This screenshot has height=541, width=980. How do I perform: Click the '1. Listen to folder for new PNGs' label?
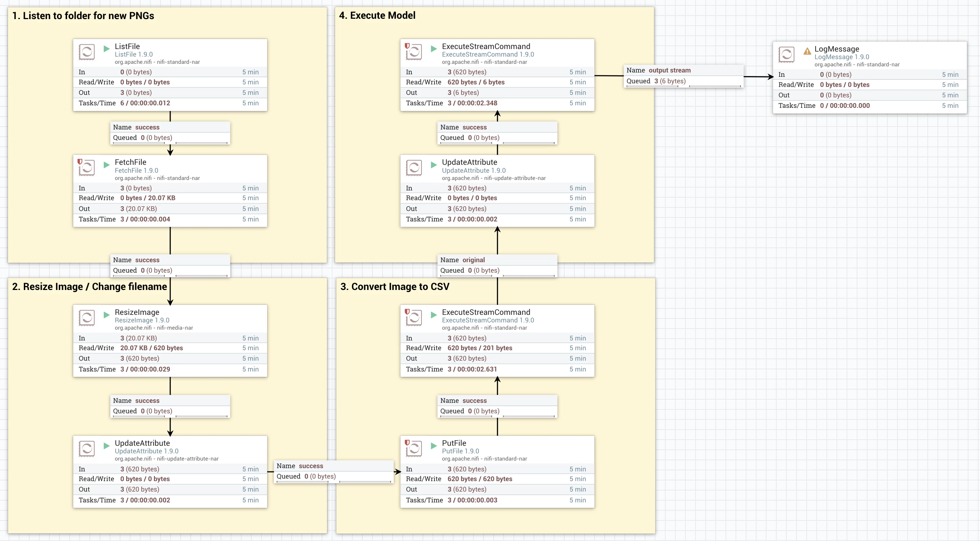point(83,16)
